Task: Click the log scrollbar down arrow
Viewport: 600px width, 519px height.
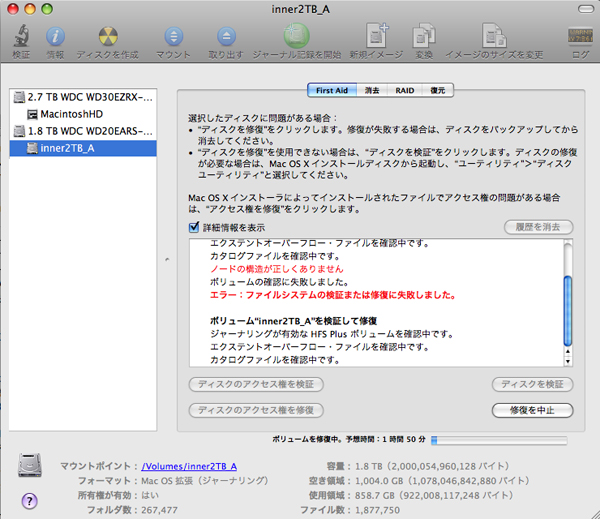Action: coord(568,361)
